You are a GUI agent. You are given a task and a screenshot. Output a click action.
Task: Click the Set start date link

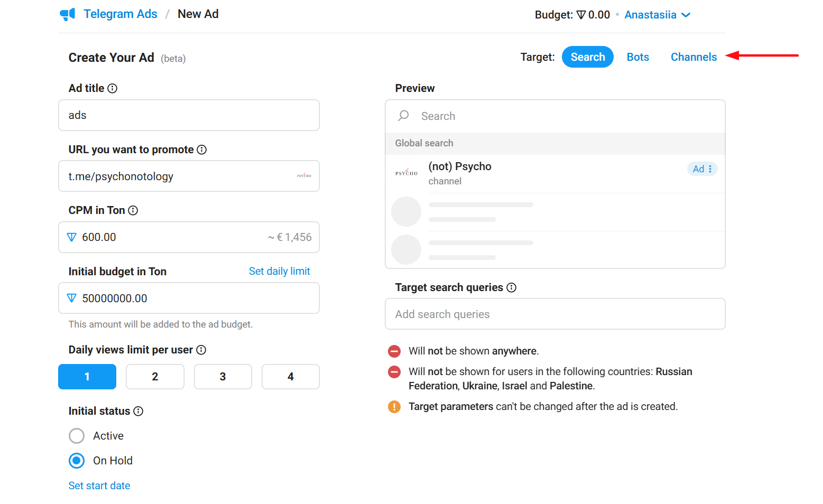pos(99,486)
